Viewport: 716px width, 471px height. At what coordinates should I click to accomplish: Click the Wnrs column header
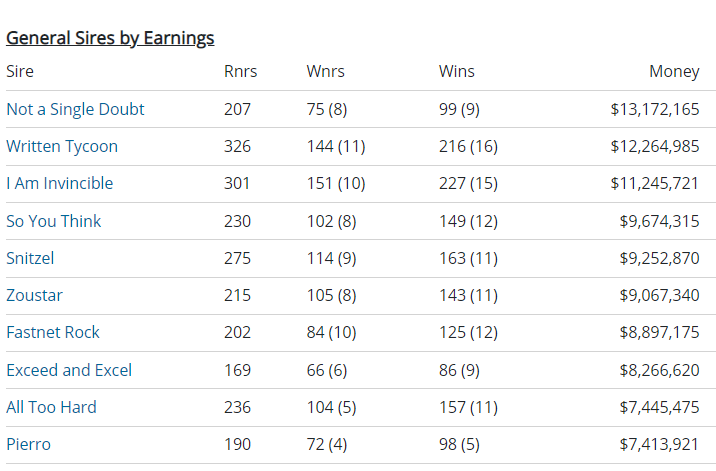pyautogui.click(x=324, y=71)
